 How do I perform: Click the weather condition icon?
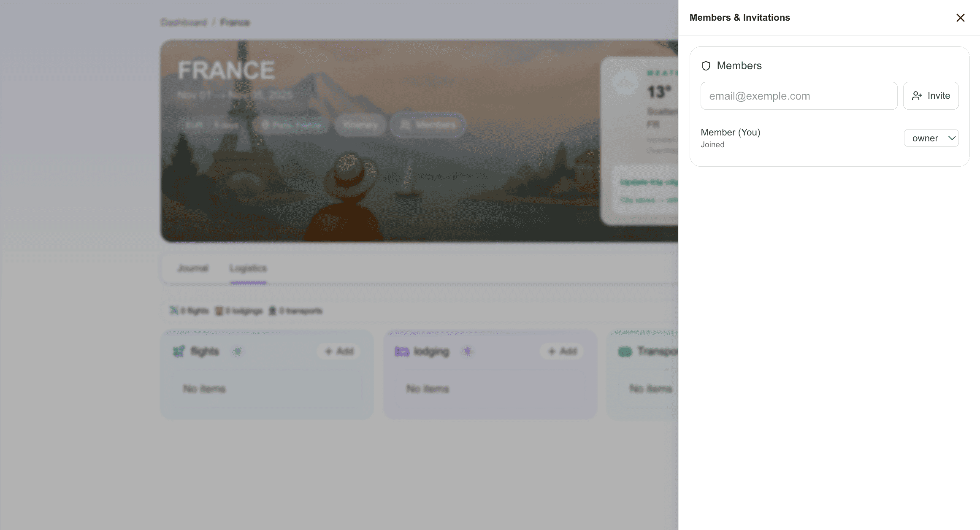coord(625,82)
